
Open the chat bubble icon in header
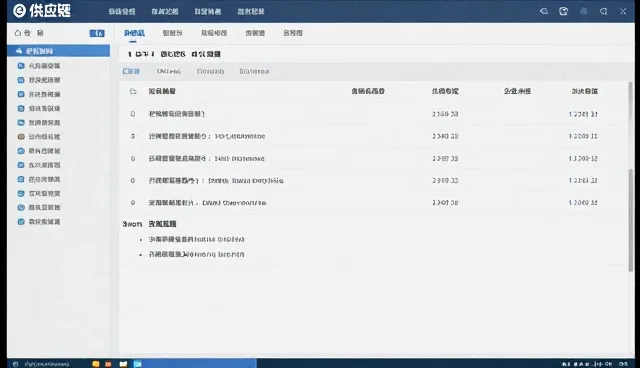tap(544, 11)
